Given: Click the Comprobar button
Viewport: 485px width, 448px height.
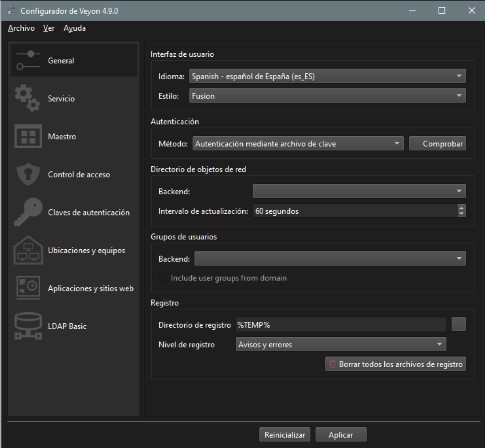Looking at the screenshot, I should [438, 143].
